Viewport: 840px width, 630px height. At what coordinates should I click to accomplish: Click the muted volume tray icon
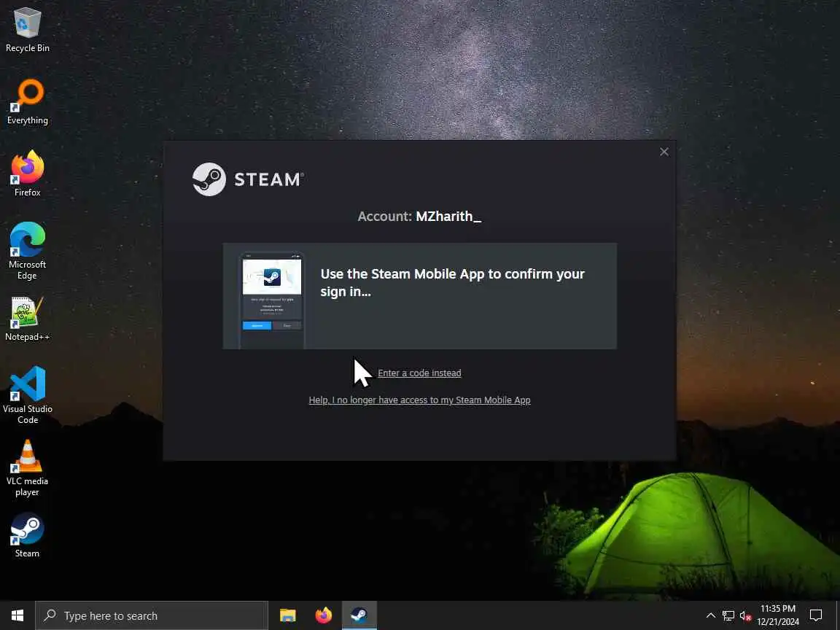pos(745,615)
